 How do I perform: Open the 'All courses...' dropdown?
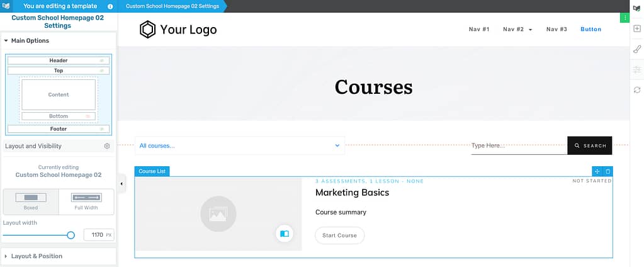pos(240,145)
